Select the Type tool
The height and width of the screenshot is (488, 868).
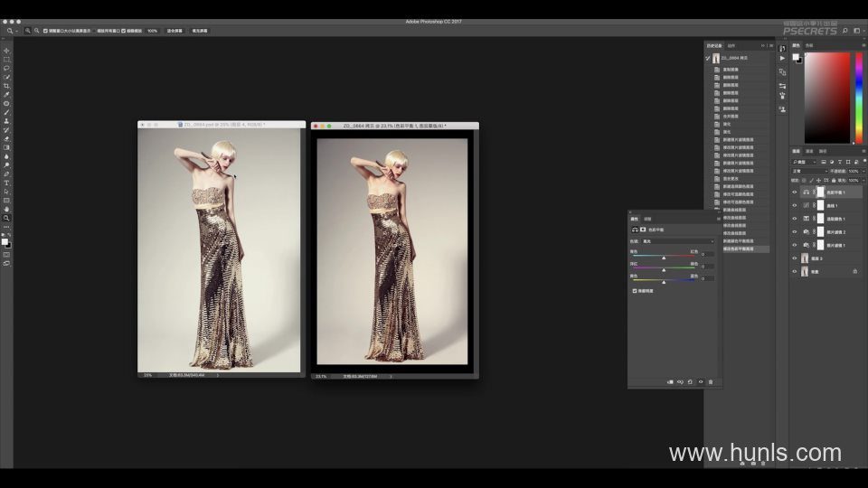tap(6, 183)
